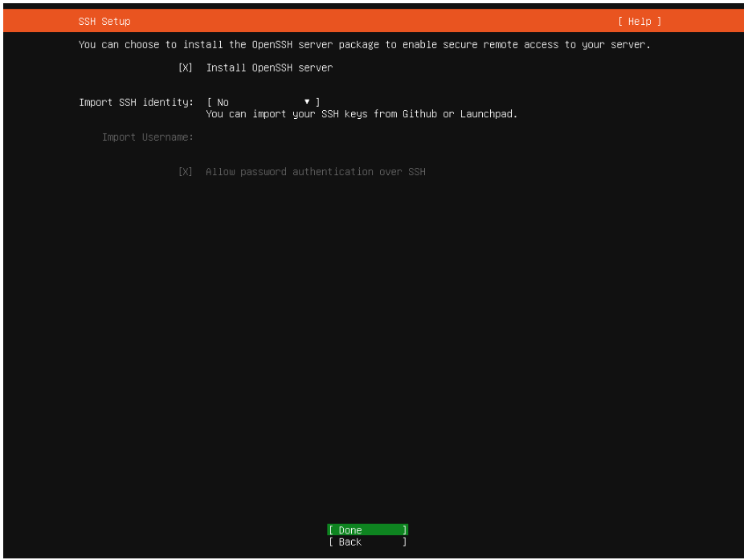Select the Done button
748x560 pixels.
(x=367, y=530)
